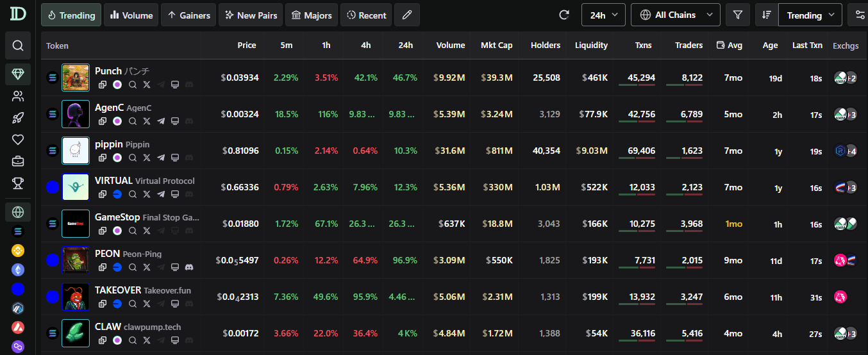Screen dimensions: 868x355
Task: Open the pippin token thumbnail
Action: [x=76, y=151]
